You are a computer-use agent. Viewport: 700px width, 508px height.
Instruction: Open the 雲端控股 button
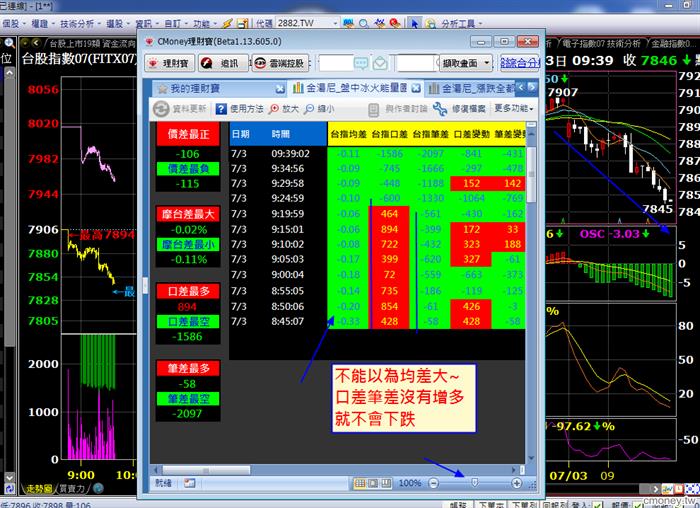pyautogui.click(x=280, y=63)
